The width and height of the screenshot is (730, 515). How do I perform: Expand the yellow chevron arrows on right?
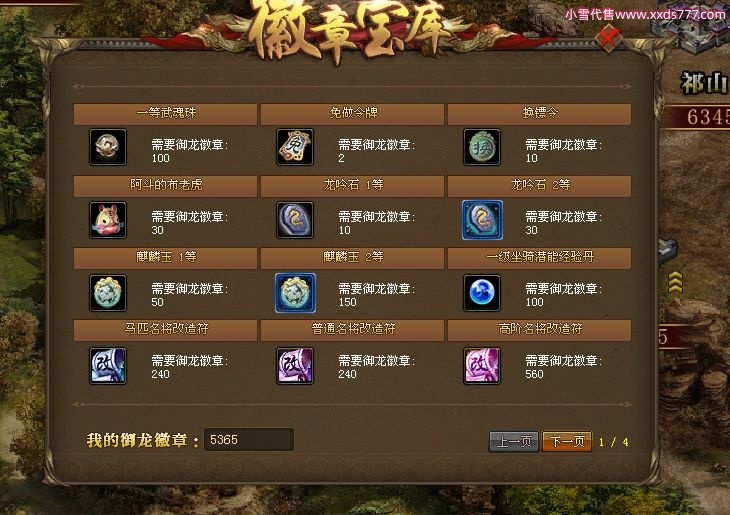coord(675,283)
